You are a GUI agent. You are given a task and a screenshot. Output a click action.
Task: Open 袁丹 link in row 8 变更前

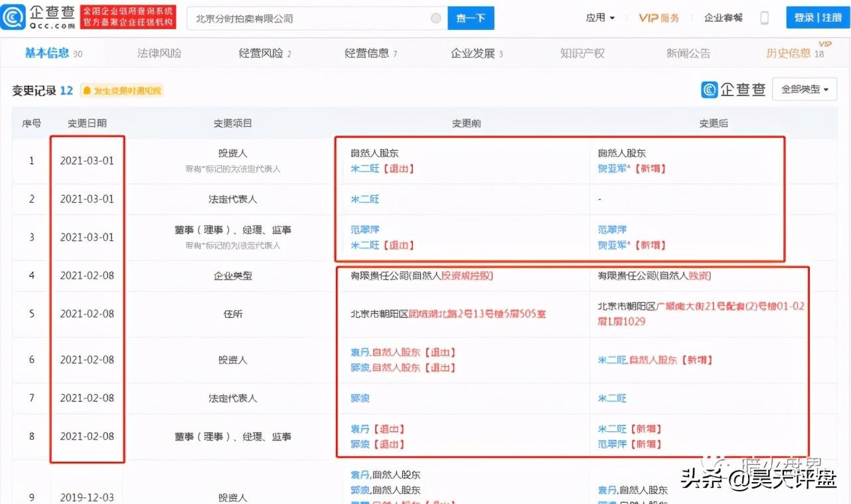pos(360,428)
